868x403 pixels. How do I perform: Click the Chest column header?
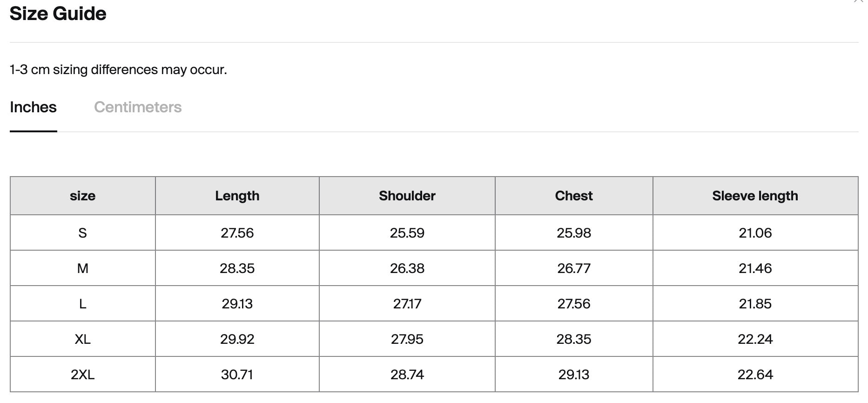tap(573, 196)
